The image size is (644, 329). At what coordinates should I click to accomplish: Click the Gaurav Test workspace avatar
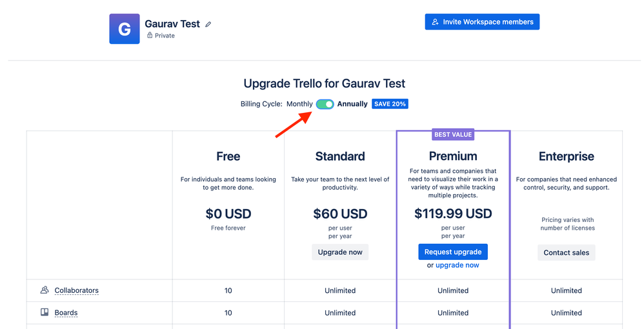point(125,29)
